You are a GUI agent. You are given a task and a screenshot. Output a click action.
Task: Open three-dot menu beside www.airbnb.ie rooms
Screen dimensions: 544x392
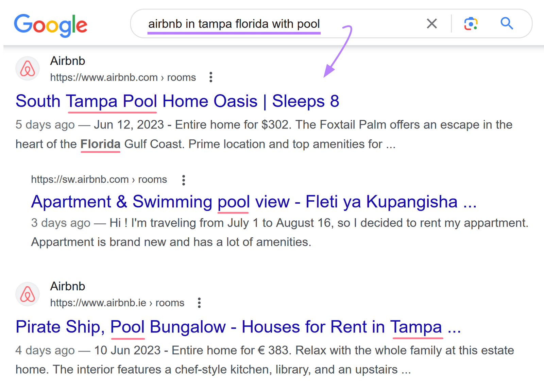[x=199, y=303]
